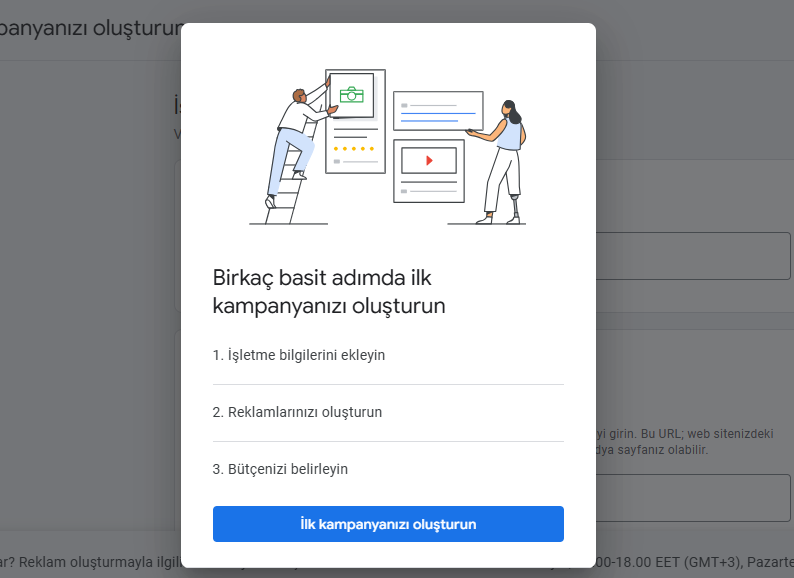Select step 1 İşletme bilgilerini ekleyin
794x578 pixels.
(299, 355)
